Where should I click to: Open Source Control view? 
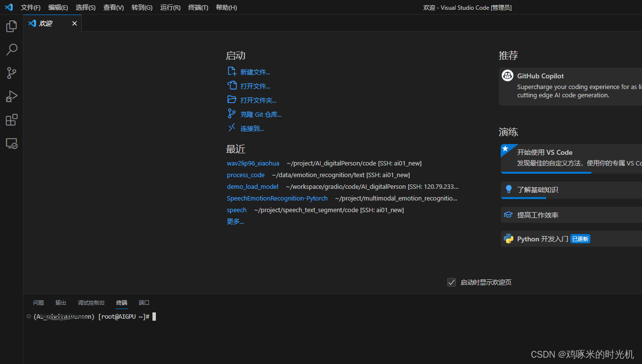12,73
